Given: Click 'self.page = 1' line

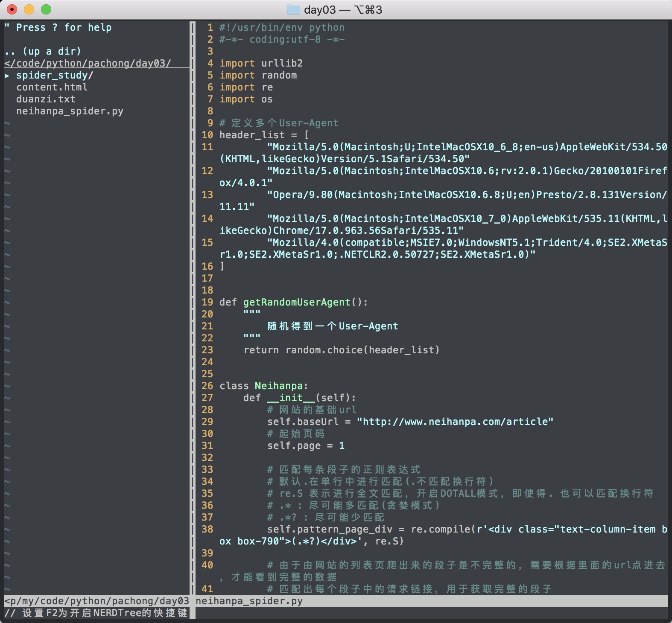Looking at the screenshot, I should coord(306,446).
